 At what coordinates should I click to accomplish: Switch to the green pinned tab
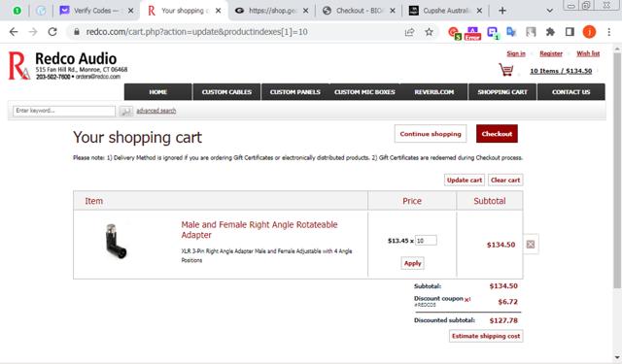pos(17,11)
